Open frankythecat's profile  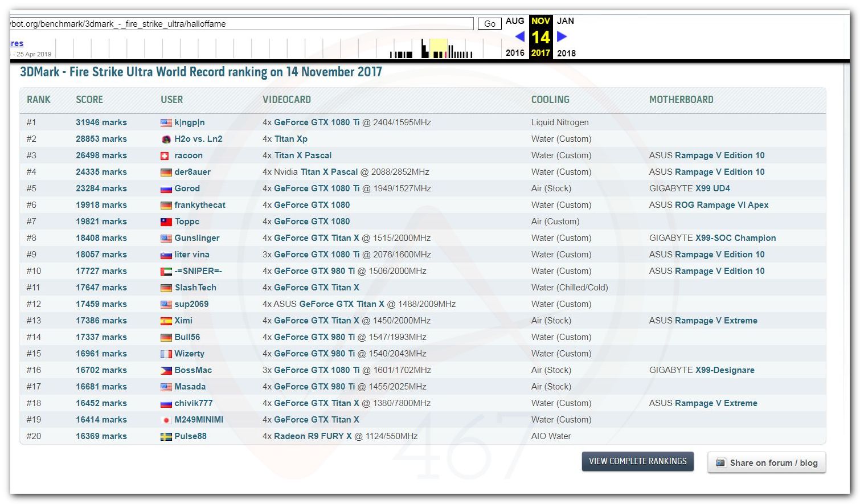(200, 205)
